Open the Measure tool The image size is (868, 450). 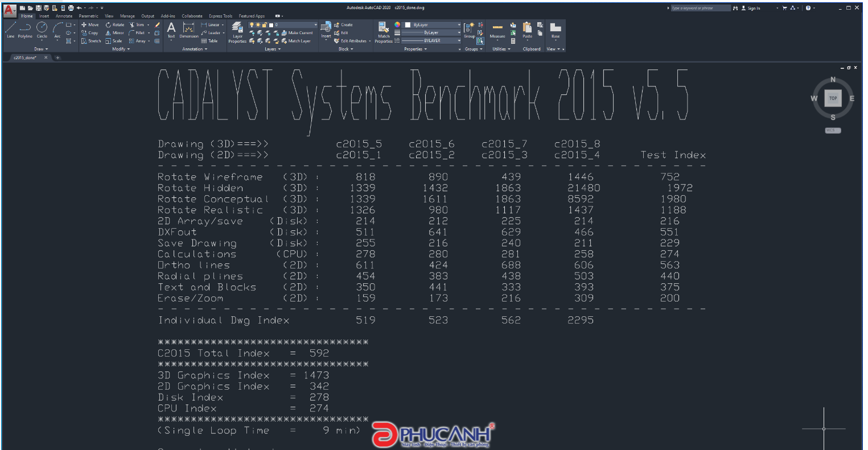point(497,31)
